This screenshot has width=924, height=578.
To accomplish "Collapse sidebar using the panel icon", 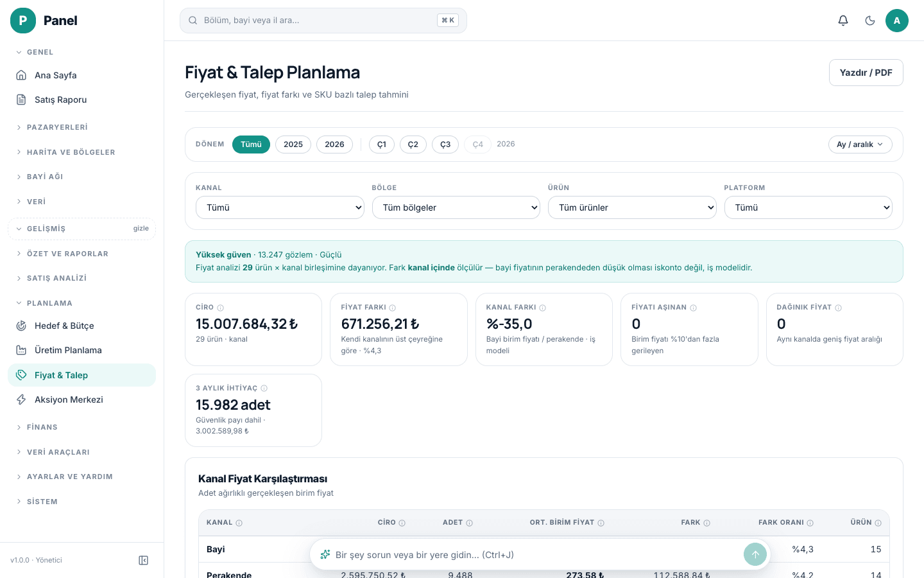I will coord(144,560).
